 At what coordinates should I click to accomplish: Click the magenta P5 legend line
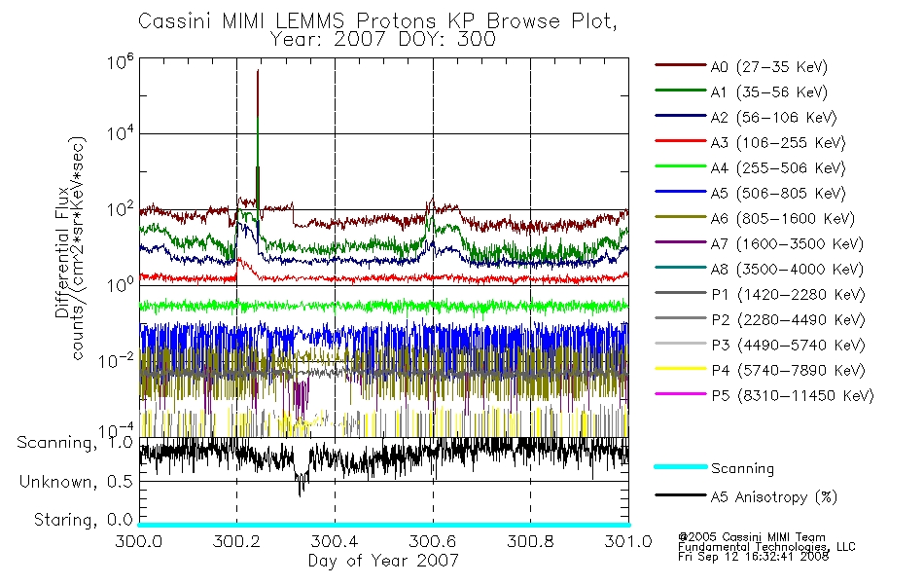pos(681,394)
